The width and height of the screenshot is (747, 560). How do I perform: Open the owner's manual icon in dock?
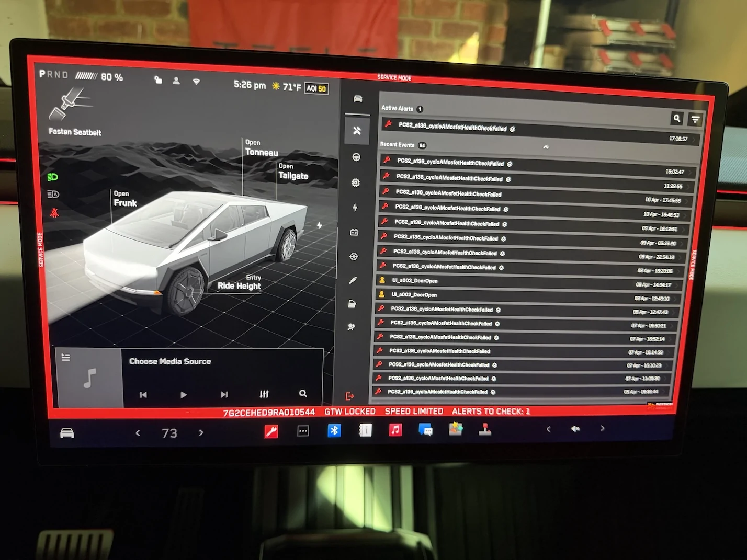coord(365,430)
